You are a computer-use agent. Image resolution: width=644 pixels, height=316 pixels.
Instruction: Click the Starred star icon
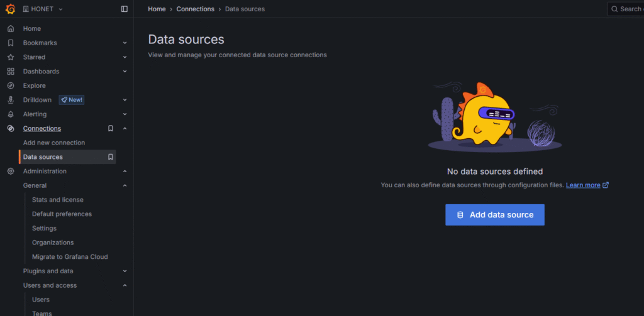(x=11, y=57)
